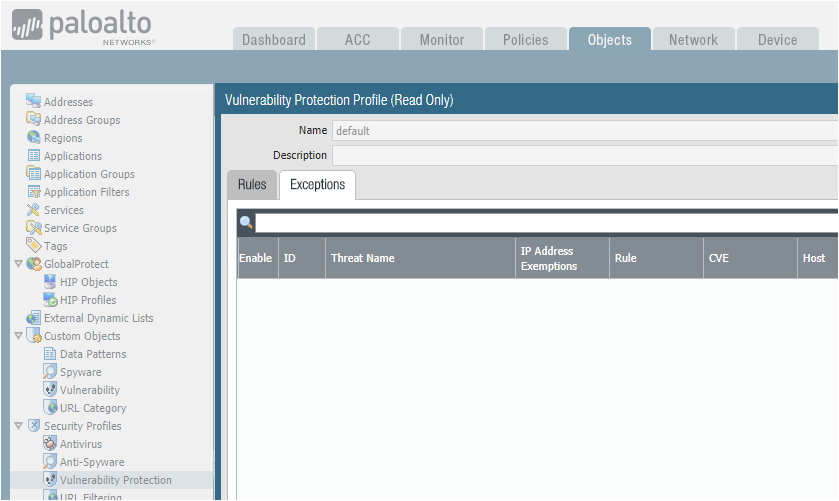Switch to the ACC tab
This screenshot has height=501, width=839.
coord(357,39)
